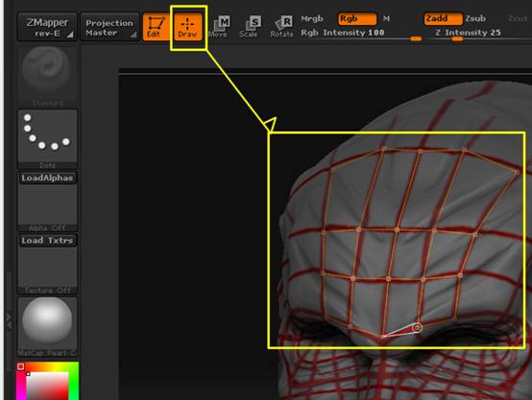Open the Alpha Off selector slot
This screenshot has height=400, width=532.
(x=47, y=208)
